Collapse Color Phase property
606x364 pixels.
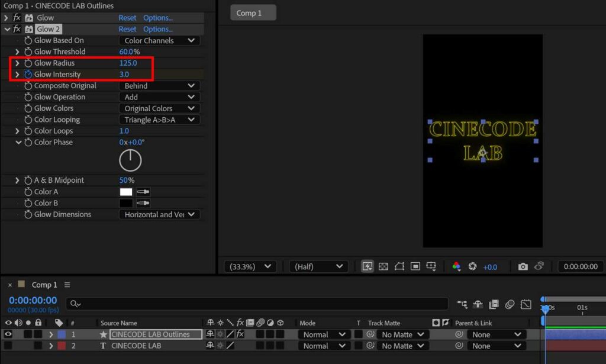click(18, 142)
